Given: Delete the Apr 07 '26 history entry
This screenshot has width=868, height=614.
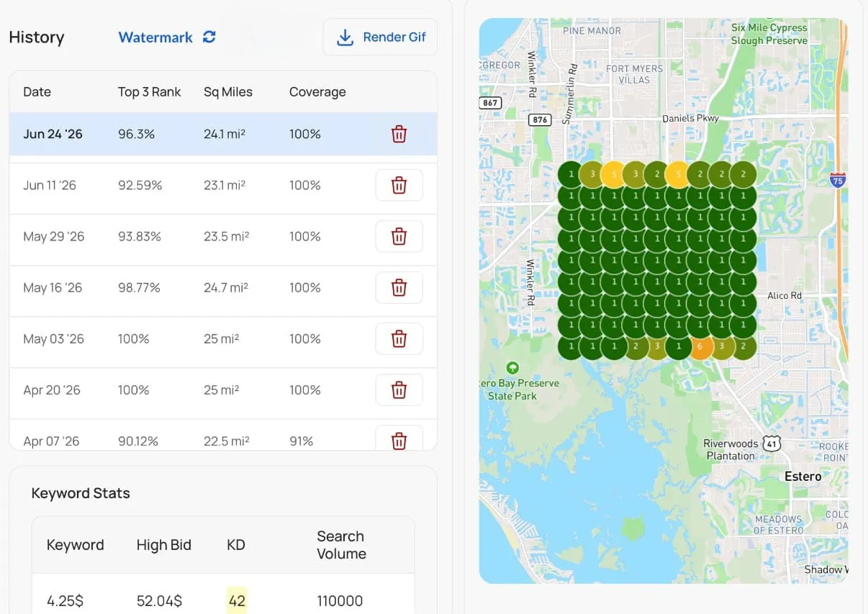Looking at the screenshot, I should [x=399, y=439].
